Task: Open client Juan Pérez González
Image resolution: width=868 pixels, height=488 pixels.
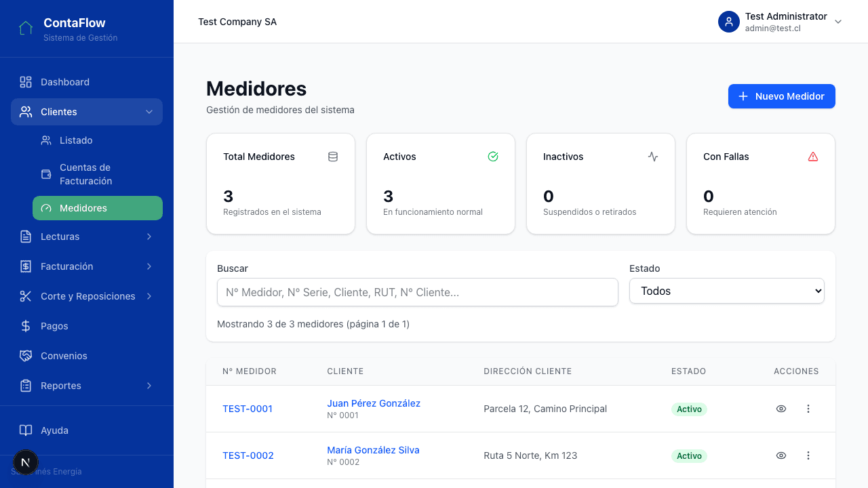Action: point(374,403)
